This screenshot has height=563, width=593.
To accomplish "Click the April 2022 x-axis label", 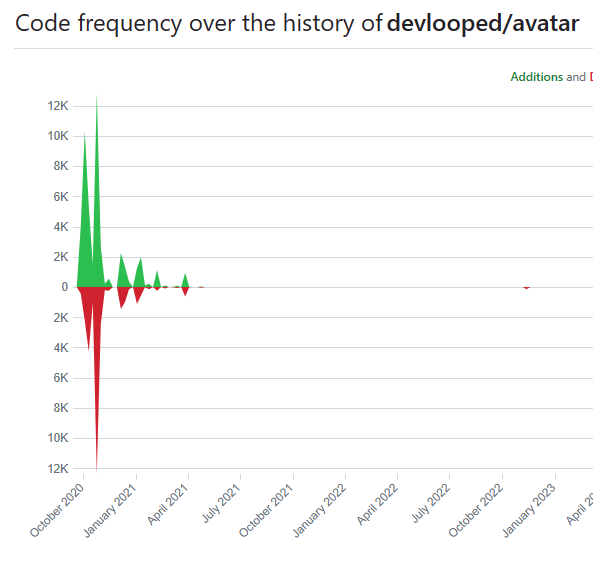I will pyautogui.click(x=377, y=505).
